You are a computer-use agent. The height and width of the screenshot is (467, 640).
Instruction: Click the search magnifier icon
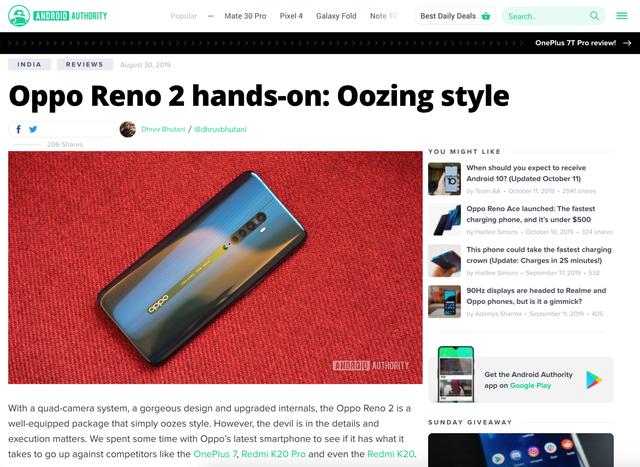(594, 16)
